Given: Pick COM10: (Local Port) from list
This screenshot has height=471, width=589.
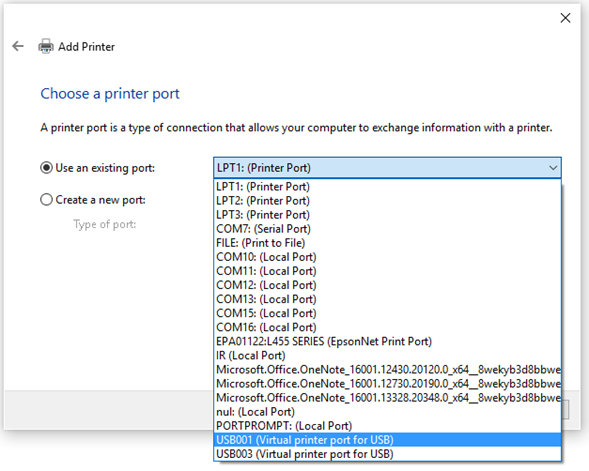Looking at the screenshot, I should [388, 257].
